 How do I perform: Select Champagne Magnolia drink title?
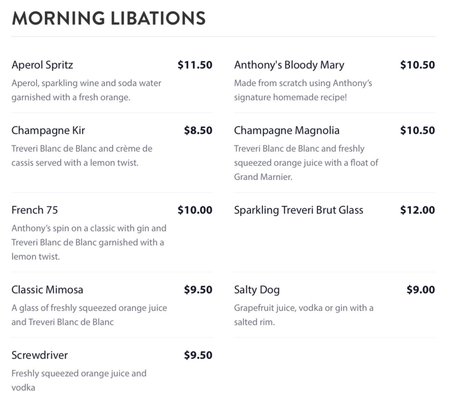[287, 130]
